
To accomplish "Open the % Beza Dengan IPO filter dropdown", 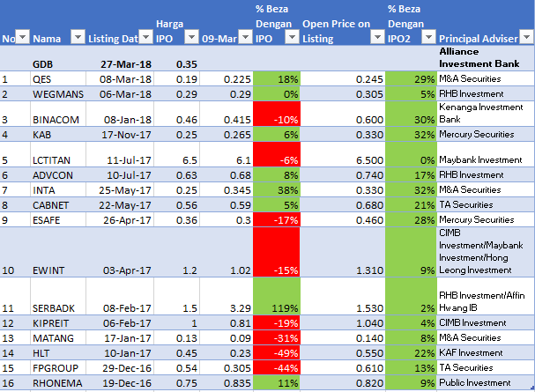I will (293, 37).
